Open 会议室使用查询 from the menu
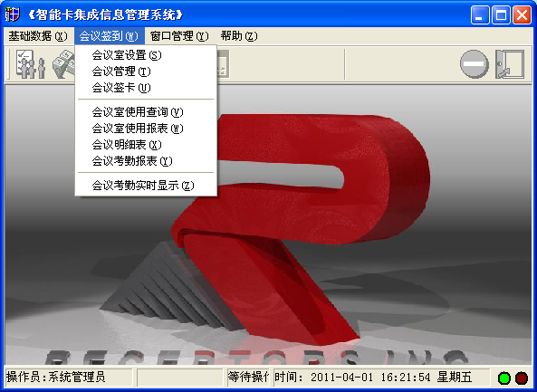This screenshot has height=392, width=537. click(146, 112)
